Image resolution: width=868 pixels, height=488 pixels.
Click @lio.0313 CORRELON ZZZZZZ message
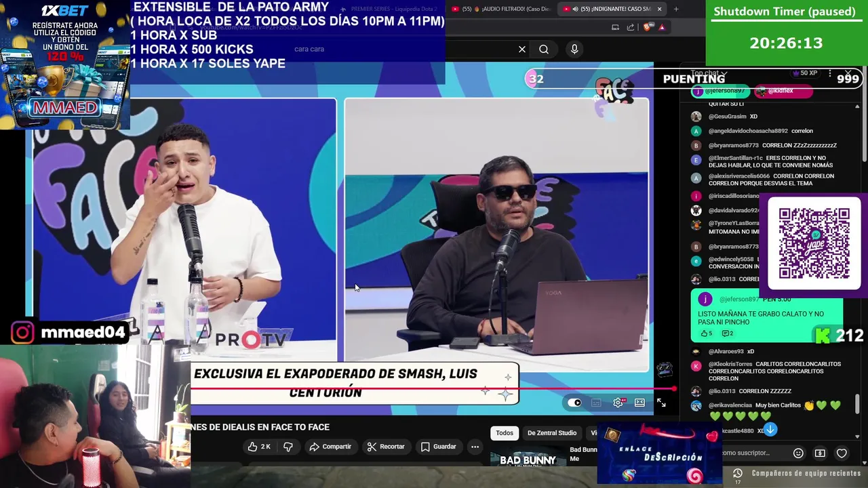[x=741, y=391]
